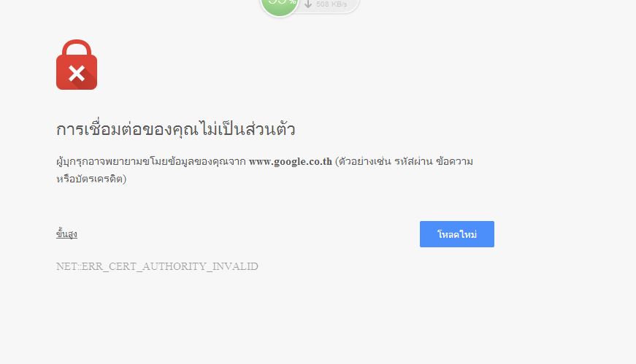Select the bold www.google.co.th domain text

click(x=291, y=161)
